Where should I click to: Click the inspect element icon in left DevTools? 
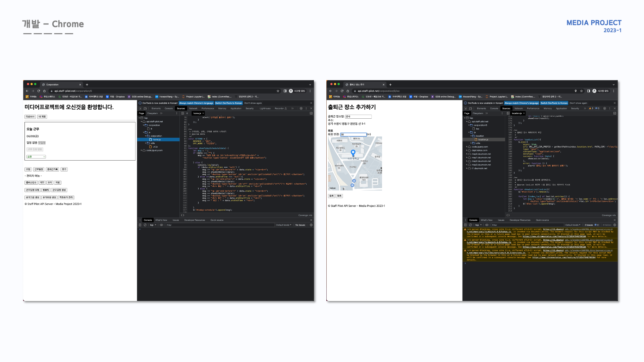(x=140, y=108)
